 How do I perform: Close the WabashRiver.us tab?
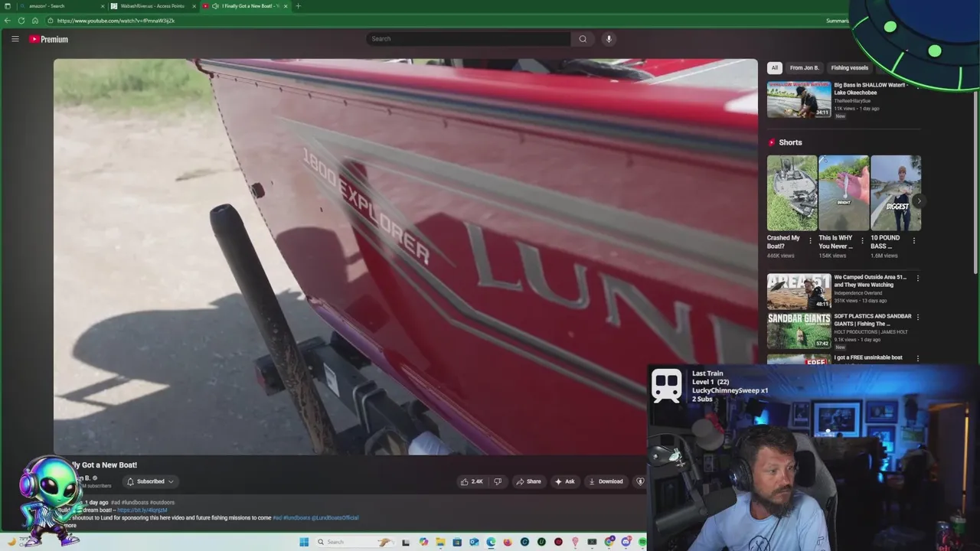194,6
